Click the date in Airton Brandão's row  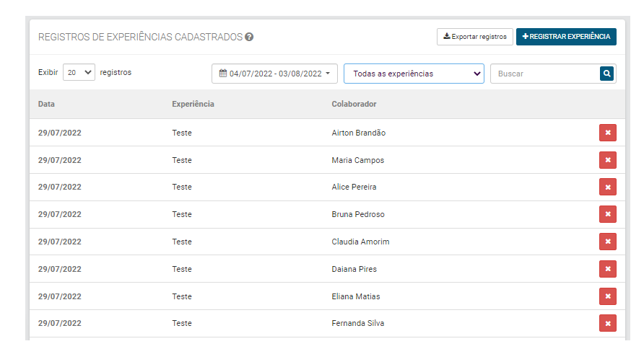point(59,133)
